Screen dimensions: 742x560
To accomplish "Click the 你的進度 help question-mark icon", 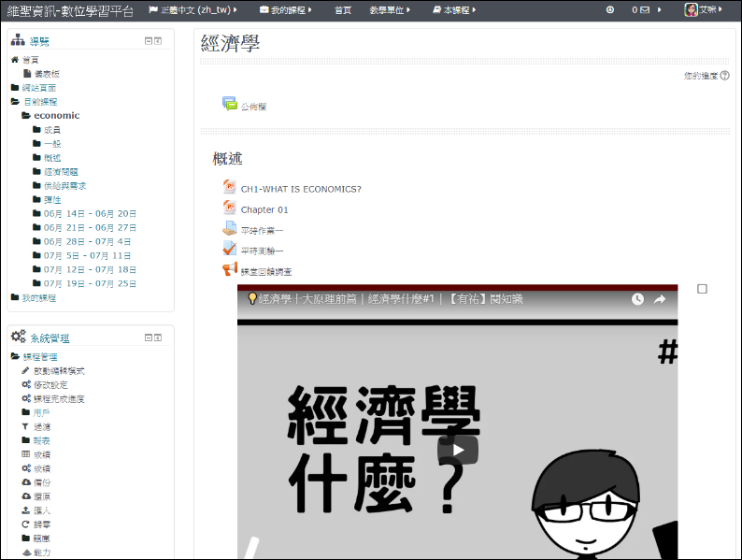I will click(724, 76).
